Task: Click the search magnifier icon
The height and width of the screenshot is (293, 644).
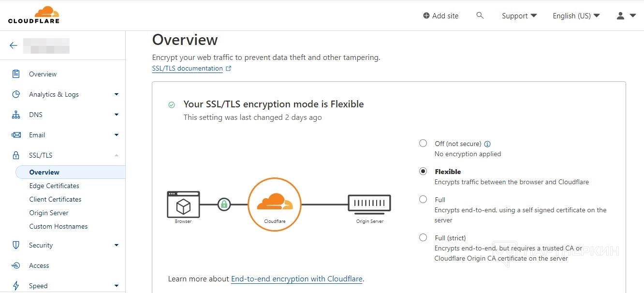Action: point(480,15)
